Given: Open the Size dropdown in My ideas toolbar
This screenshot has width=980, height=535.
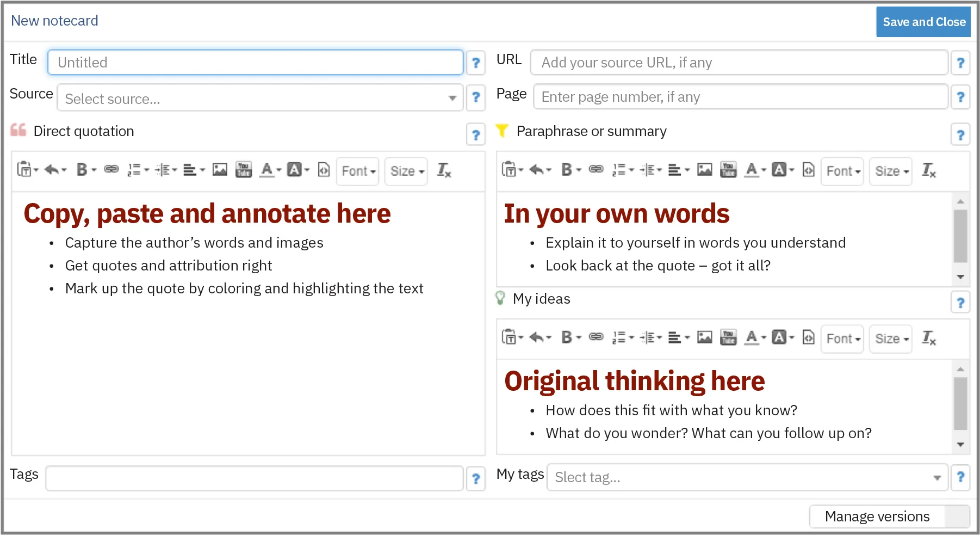Looking at the screenshot, I should point(890,339).
